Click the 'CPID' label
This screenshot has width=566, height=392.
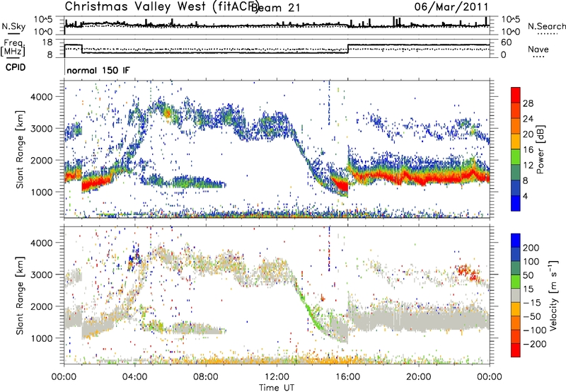pos(16,67)
